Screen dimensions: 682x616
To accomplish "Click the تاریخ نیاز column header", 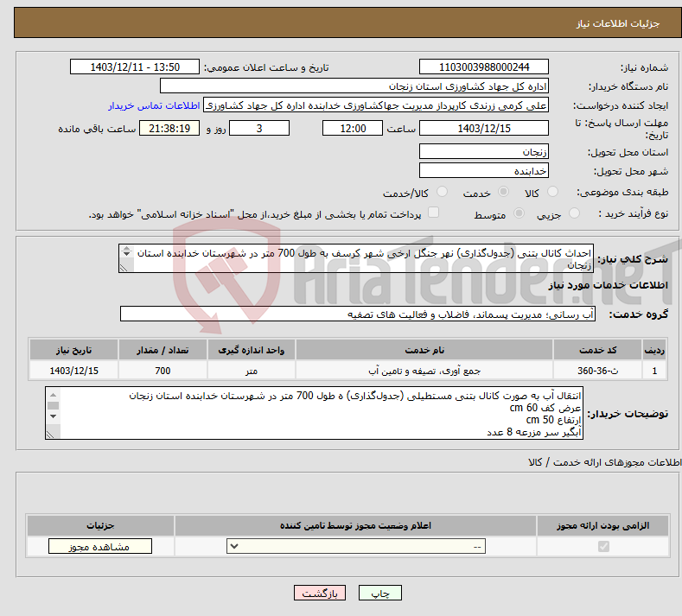I will (x=74, y=350).
